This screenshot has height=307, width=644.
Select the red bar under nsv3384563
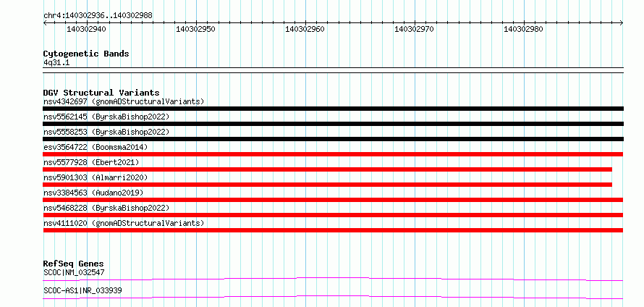tap(333, 200)
